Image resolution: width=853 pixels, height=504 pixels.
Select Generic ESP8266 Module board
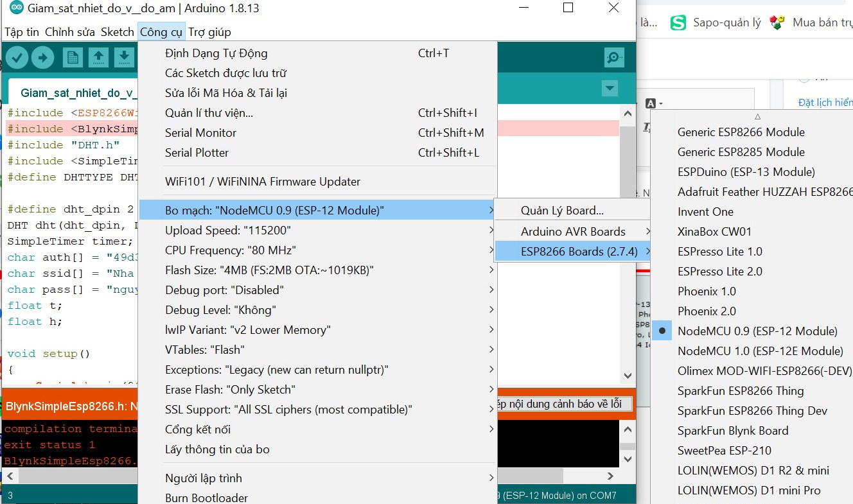752,132
